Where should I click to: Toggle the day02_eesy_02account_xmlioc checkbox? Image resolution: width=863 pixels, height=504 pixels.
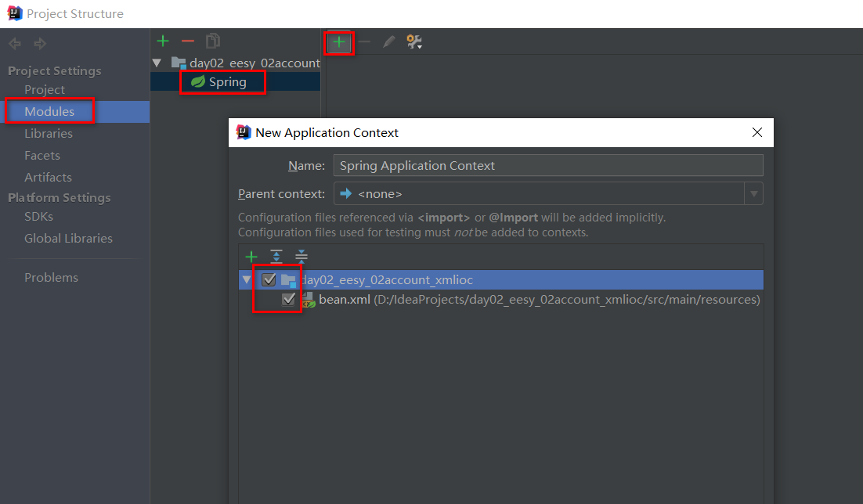coord(269,279)
